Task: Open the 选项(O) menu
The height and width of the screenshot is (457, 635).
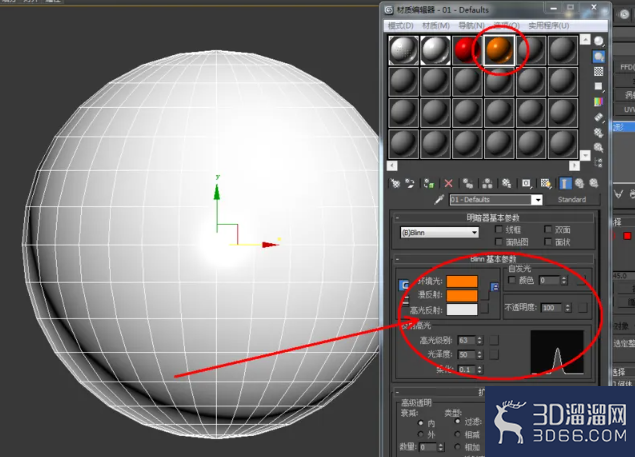Action: pyautogui.click(x=507, y=26)
